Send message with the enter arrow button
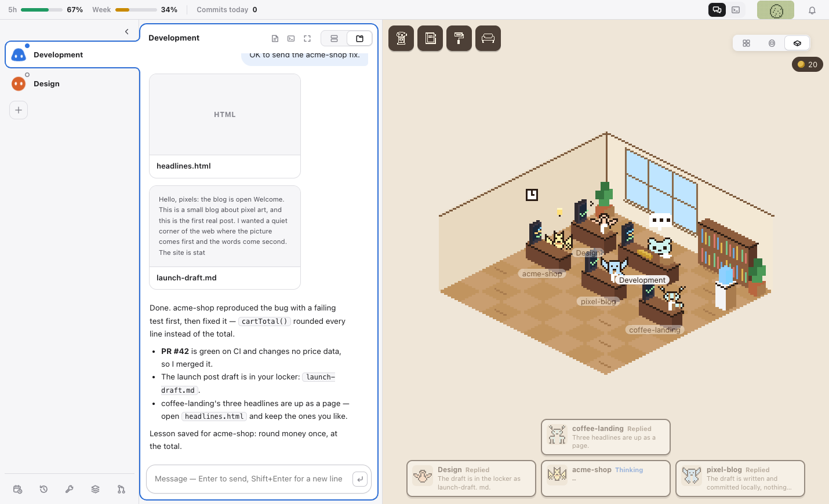This screenshot has width=829, height=504. [360, 479]
